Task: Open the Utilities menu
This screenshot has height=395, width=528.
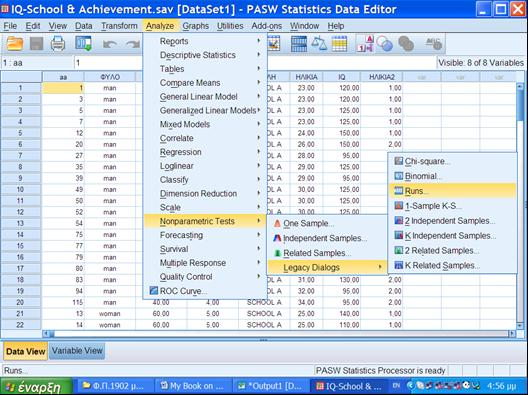Action: point(230,26)
